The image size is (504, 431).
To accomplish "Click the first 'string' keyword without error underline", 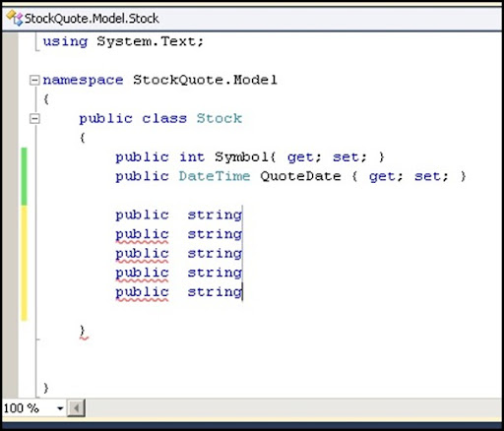I will coord(215,215).
